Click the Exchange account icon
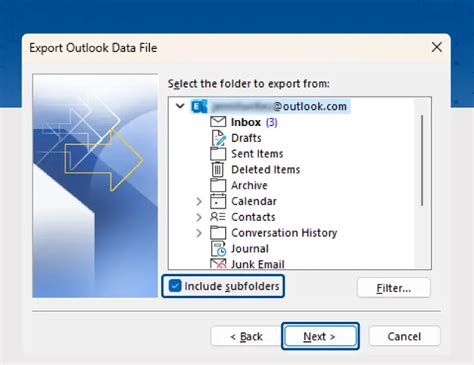Image resolution: width=474 pixels, height=365 pixels. pos(199,106)
